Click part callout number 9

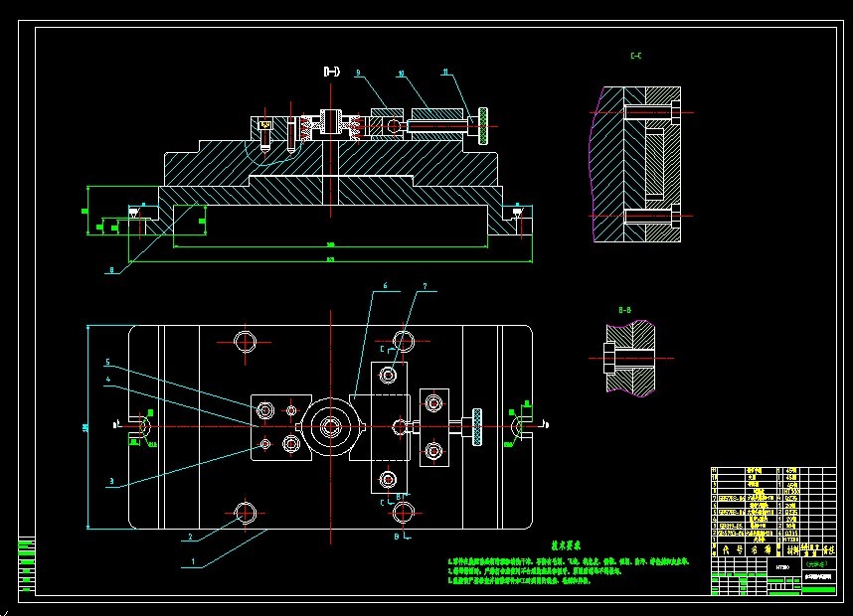(358, 73)
